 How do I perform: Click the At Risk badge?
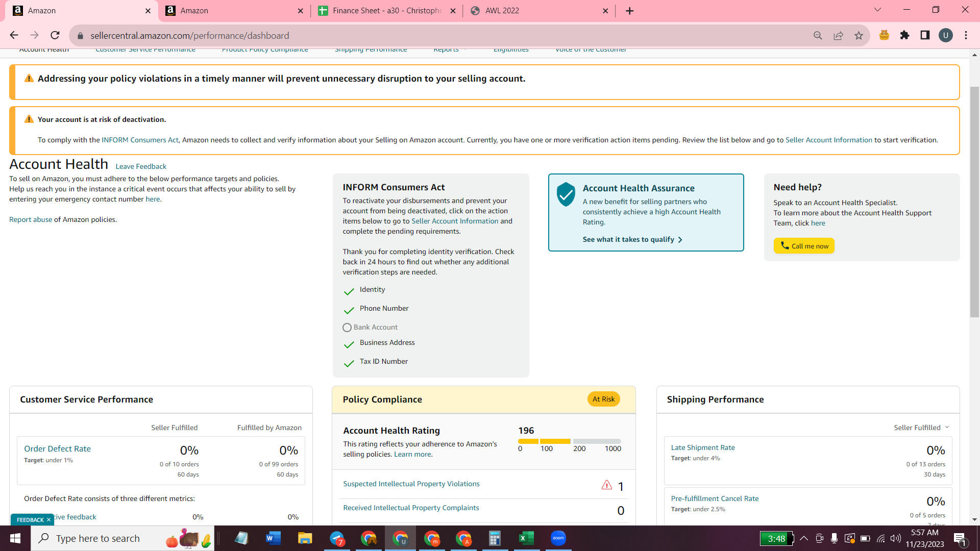[x=603, y=399]
